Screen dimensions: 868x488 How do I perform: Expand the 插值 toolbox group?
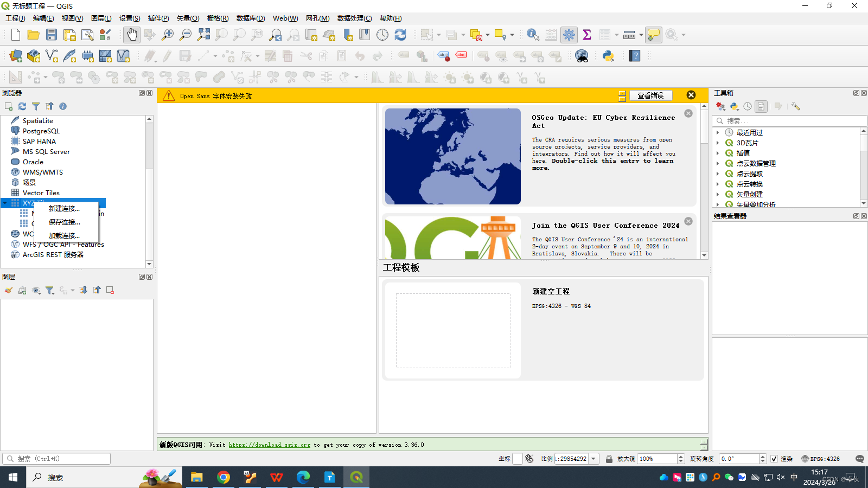tap(718, 153)
